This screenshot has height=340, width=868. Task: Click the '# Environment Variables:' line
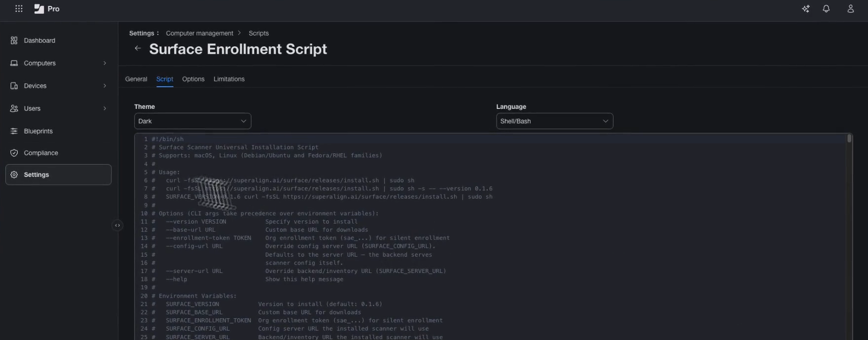[194, 296]
